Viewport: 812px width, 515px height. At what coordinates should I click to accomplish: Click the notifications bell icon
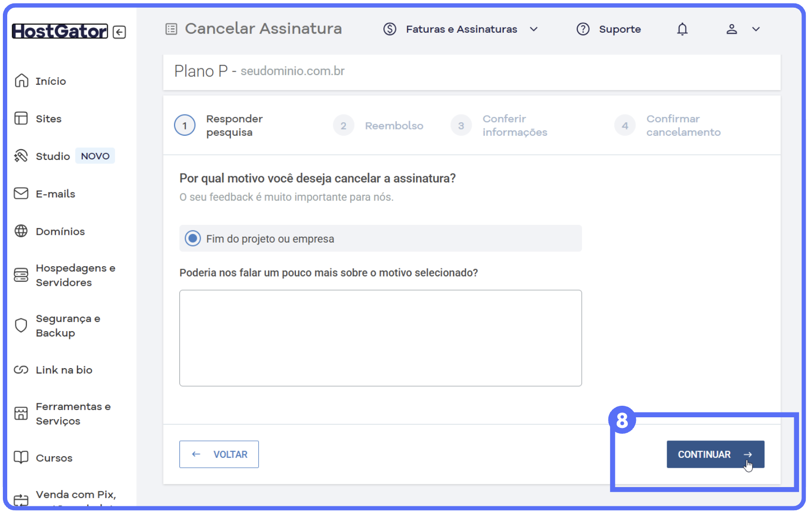point(682,29)
